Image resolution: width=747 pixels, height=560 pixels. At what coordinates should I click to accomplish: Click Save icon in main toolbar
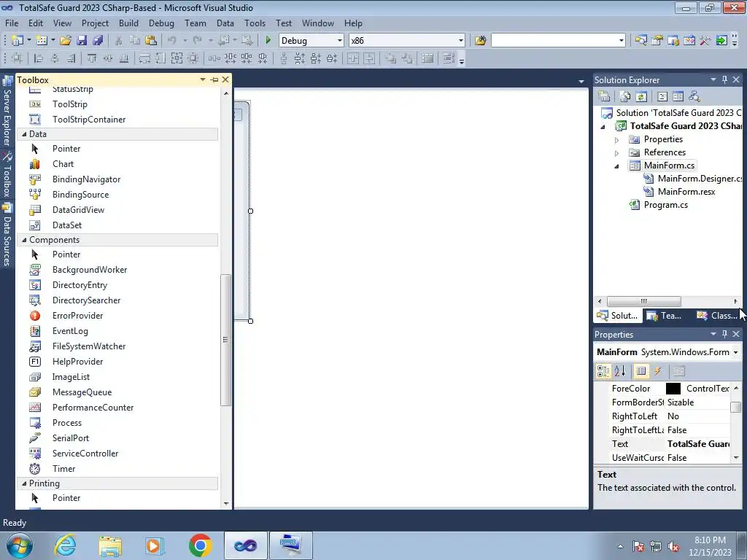click(x=82, y=41)
